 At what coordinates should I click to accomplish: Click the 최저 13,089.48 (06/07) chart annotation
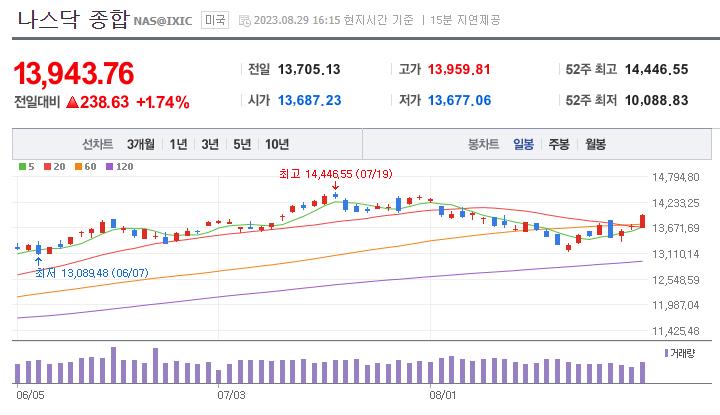(x=92, y=273)
